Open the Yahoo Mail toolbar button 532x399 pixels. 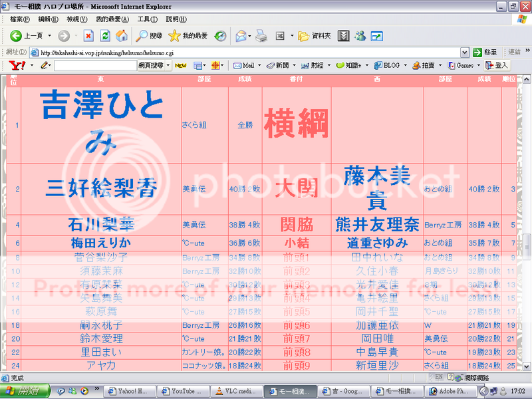coord(244,65)
